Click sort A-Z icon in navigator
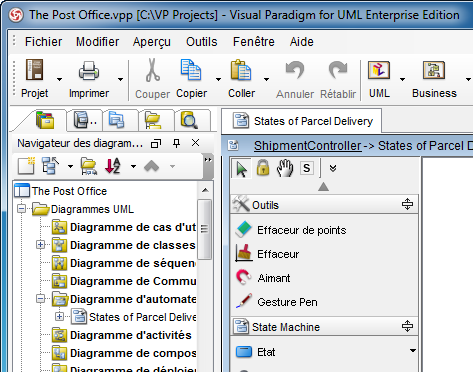 click(113, 166)
